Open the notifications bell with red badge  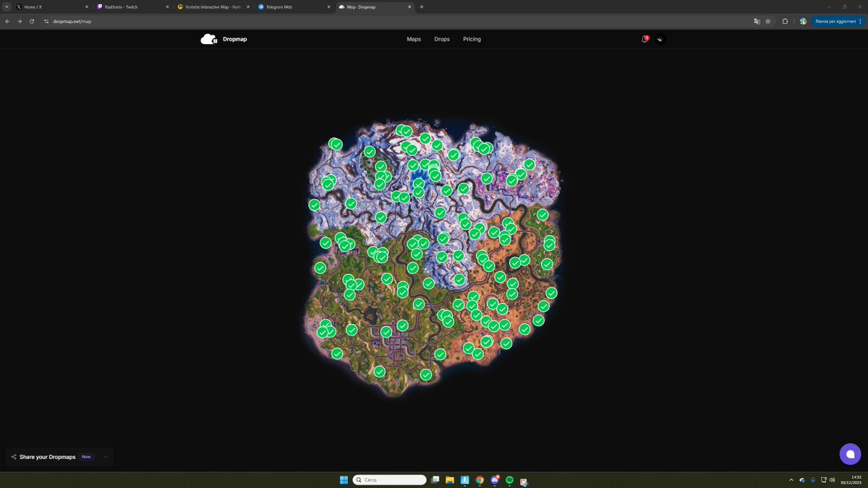(x=644, y=39)
